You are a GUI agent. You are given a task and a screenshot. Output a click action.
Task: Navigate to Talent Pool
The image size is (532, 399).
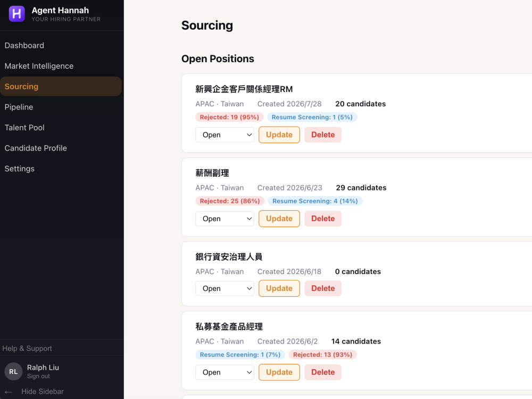(24, 128)
